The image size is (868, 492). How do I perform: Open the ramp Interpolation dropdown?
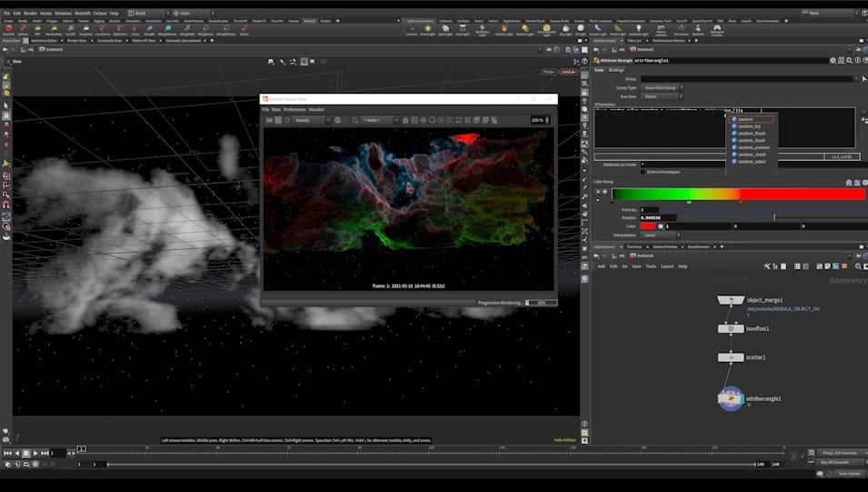(x=661, y=235)
